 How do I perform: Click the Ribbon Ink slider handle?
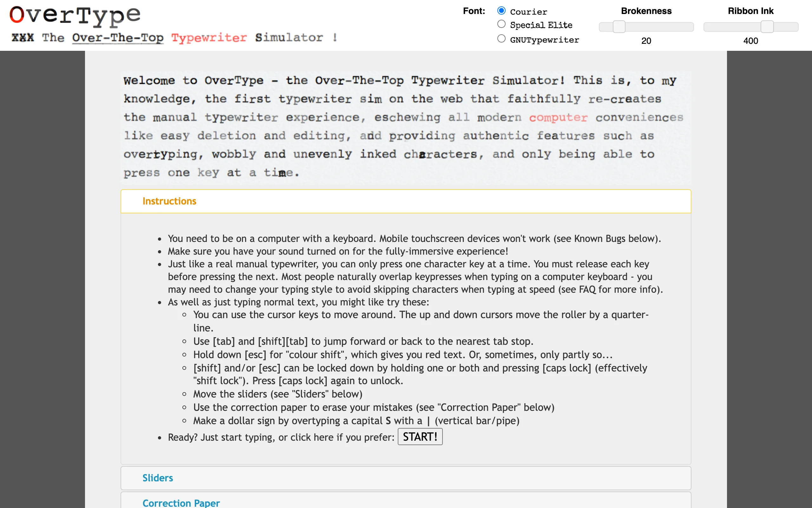coord(767,27)
